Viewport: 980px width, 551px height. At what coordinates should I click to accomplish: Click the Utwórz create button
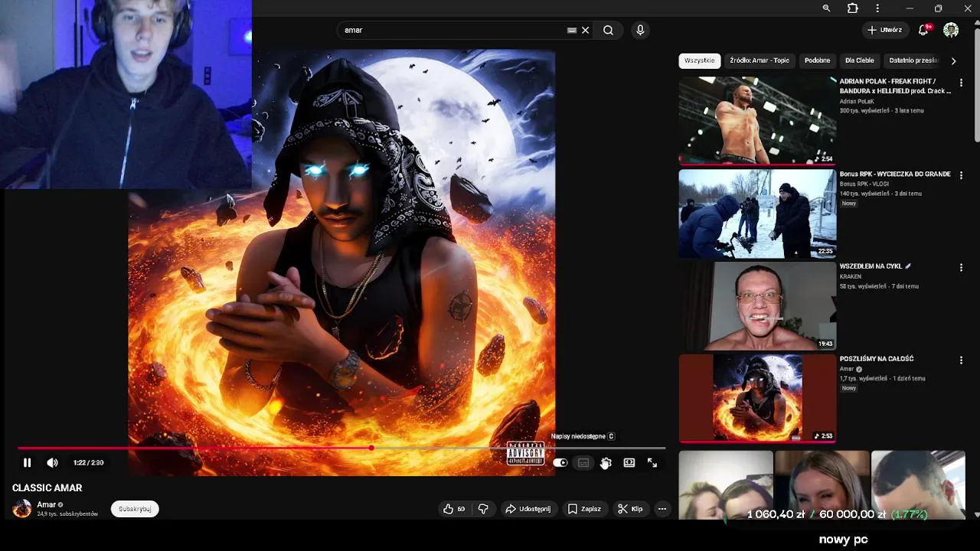[884, 30]
